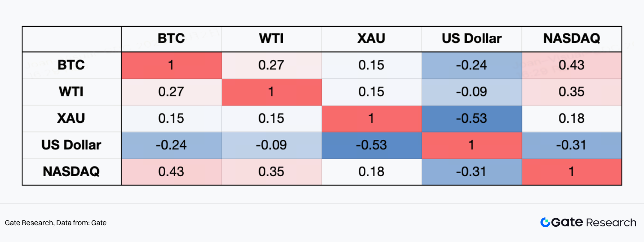Click the Gate logo icon
This screenshot has width=644, height=242.
[545, 222]
